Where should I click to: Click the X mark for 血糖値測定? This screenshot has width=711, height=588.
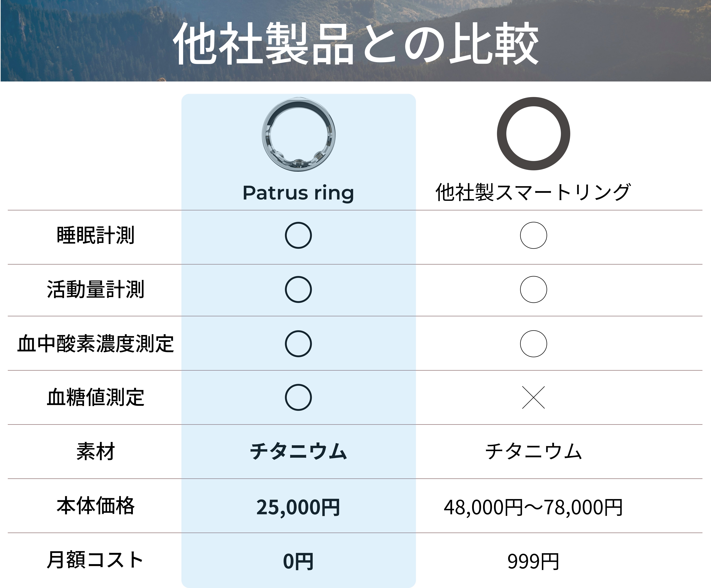point(533,398)
